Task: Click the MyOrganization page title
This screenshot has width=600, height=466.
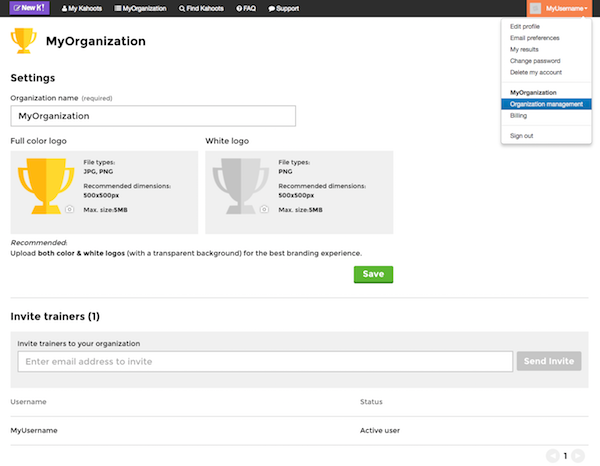Action: tap(96, 41)
